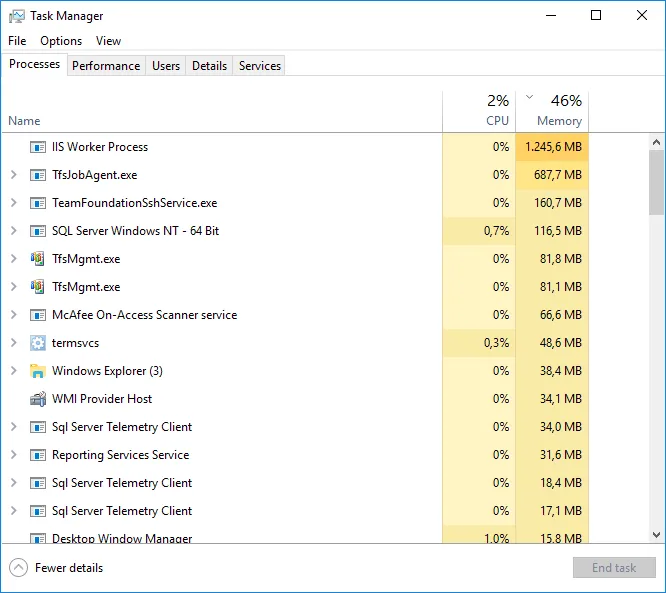Screen dimensions: 666x593
Task: Sort by the Memory column header
Action: 552,111
